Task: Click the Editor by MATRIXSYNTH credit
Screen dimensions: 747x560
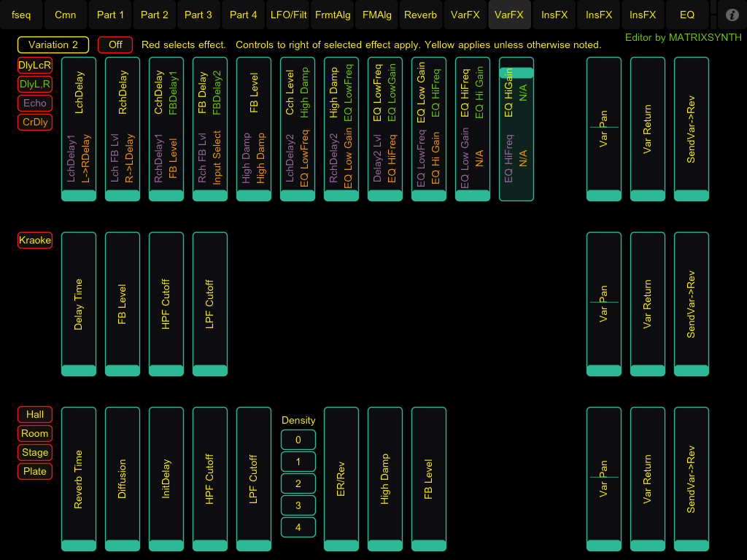Action: pyautogui.click(x=683, y=37)
